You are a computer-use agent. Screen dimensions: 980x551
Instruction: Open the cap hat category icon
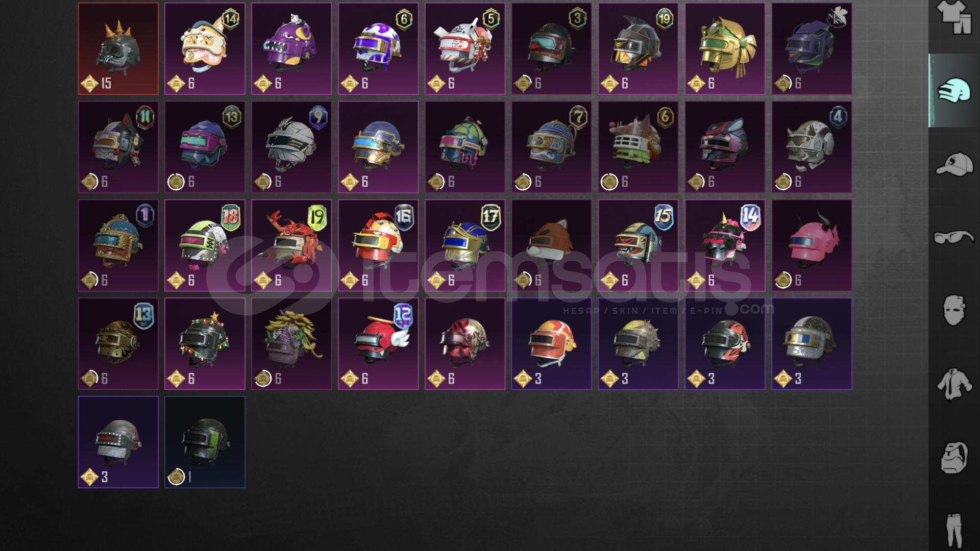(953, 164)
